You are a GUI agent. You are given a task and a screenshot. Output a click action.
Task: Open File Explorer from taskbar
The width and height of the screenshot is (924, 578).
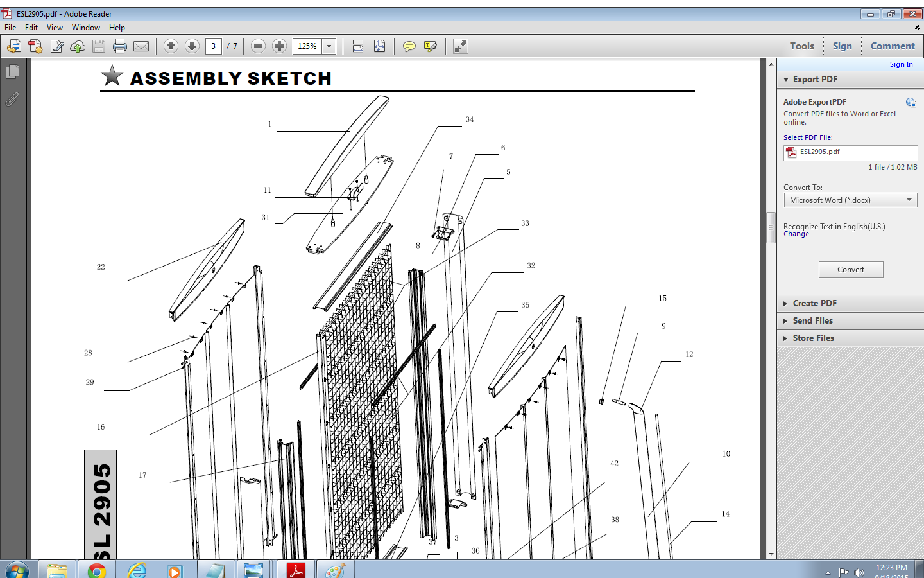[57, 570]
